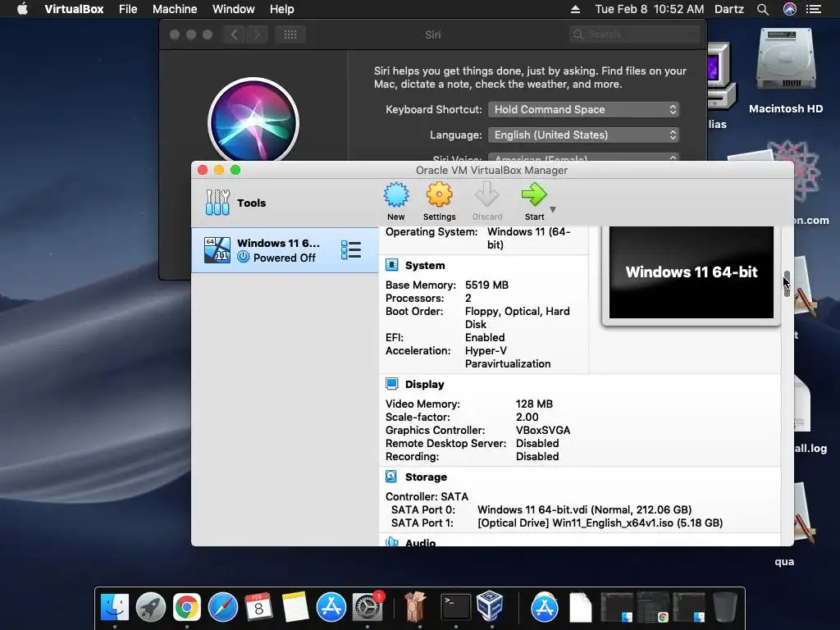Click the Audio section speaker icon

391,541
